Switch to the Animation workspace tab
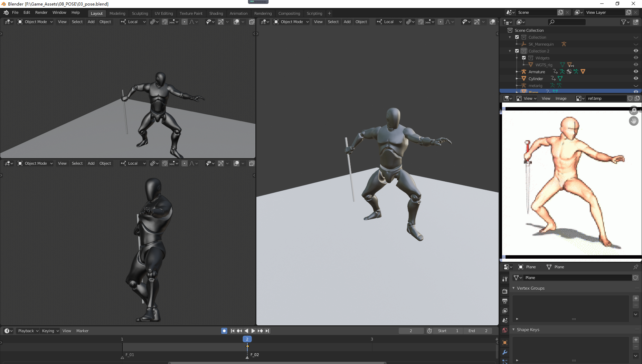Screen dimensions: 642x364 point(238,13)
